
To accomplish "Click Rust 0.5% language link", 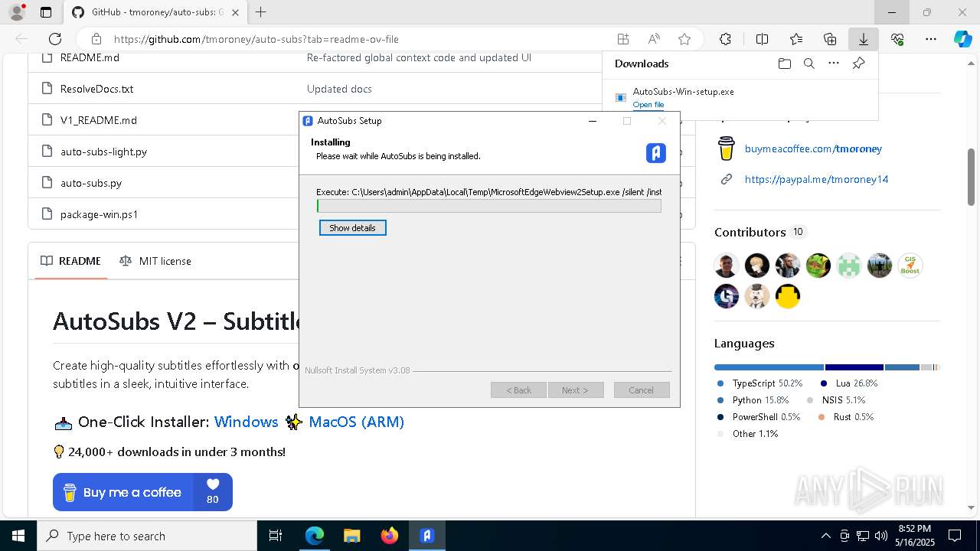I will pyautogui.click(x=846, y=416).
